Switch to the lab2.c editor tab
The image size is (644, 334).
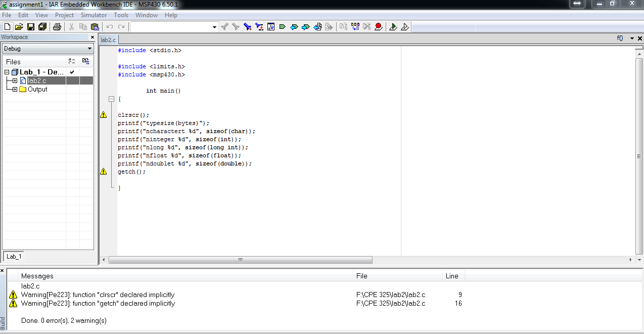(108, 39)
